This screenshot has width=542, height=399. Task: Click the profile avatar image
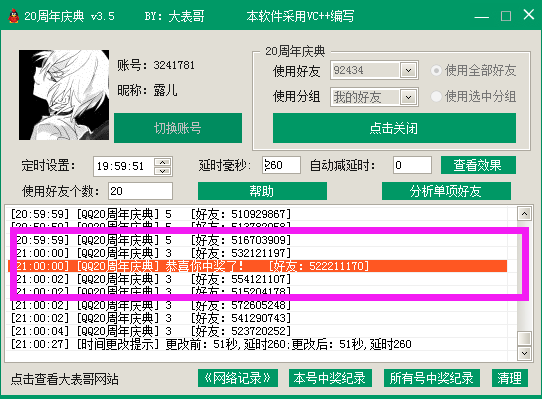pyautogui.click(x=64, y=95)
